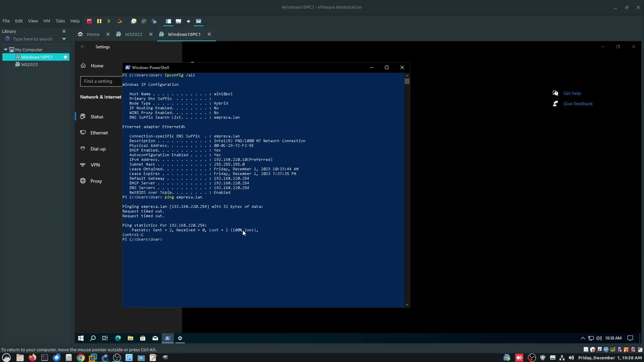Open the guest notification center

(x=630, y=338)
